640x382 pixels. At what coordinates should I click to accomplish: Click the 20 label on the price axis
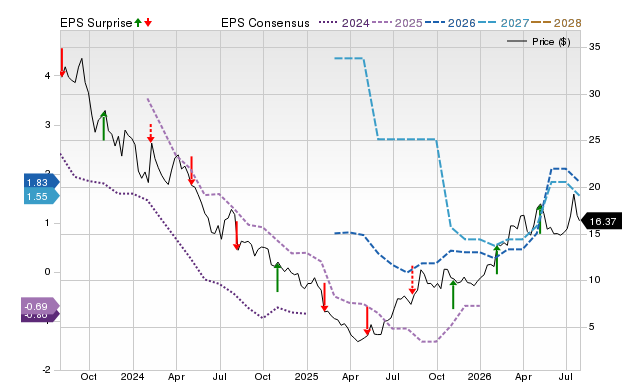595,187
